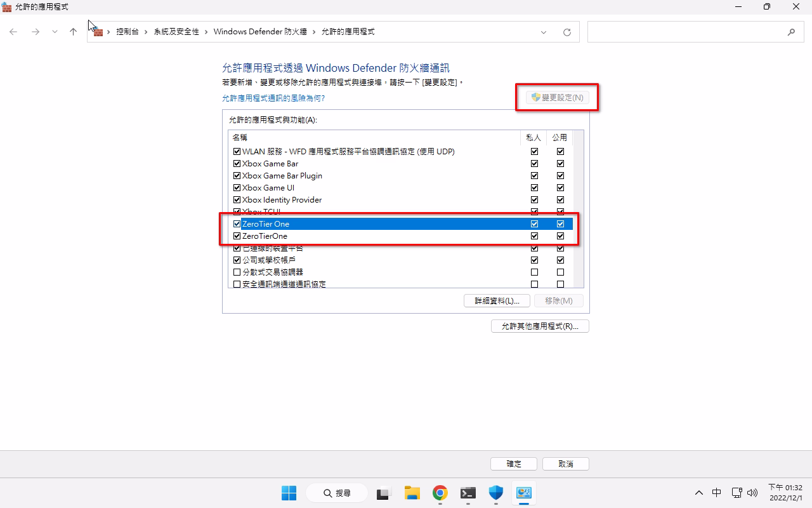The width and height of the screenshot is (812, 508).
Task: Expand chevron after Windows Defender 防火牆
Action: click(x=314, y=32)
